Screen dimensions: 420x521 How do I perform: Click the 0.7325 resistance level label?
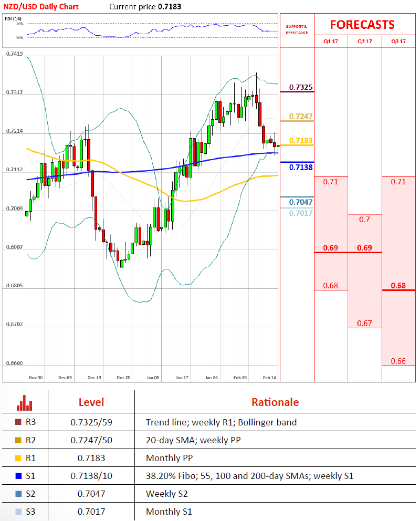[301, 87]
